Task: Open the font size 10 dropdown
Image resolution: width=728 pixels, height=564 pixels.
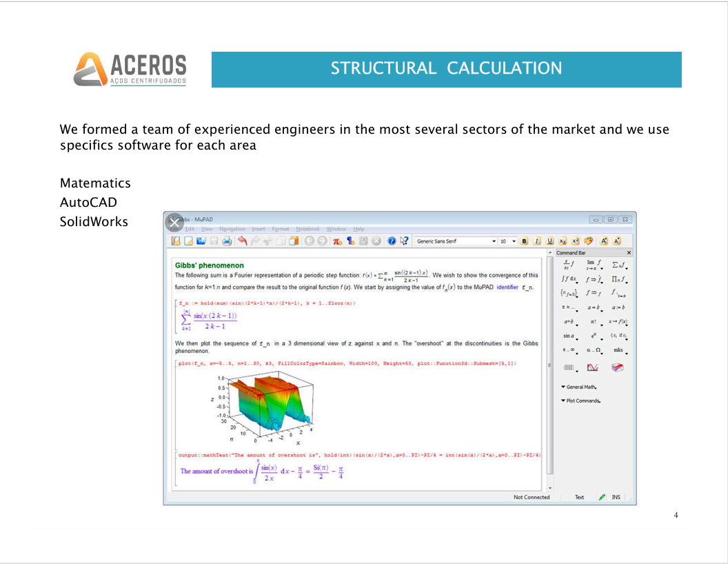Action: [x=508, y=241]
